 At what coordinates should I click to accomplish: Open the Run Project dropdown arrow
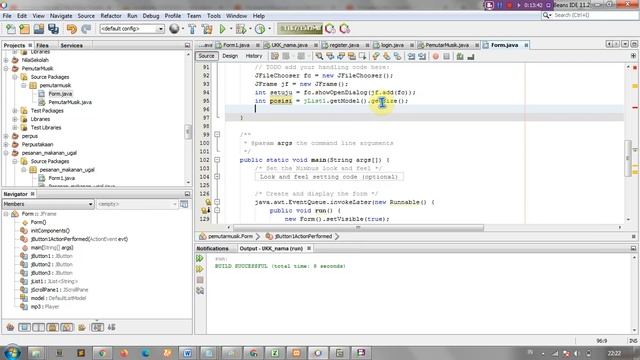click(231, 29)
